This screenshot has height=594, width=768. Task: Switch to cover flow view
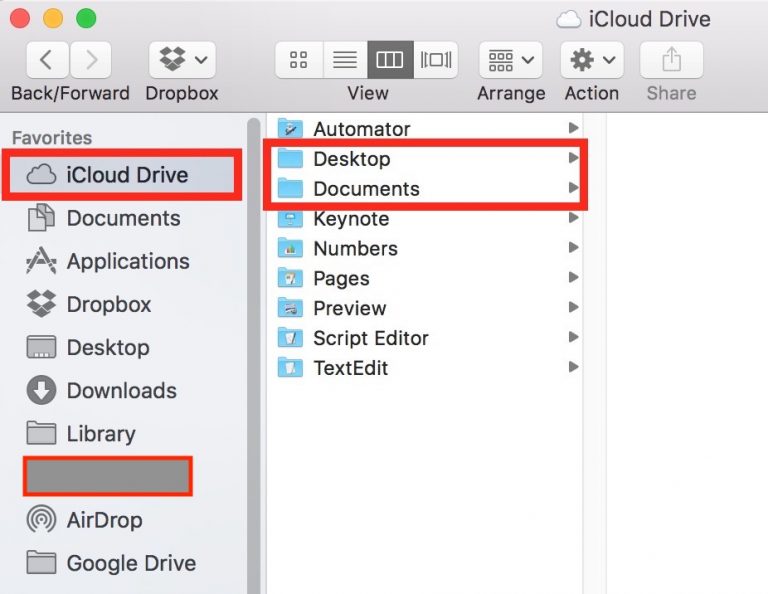(x=436, y=60)
